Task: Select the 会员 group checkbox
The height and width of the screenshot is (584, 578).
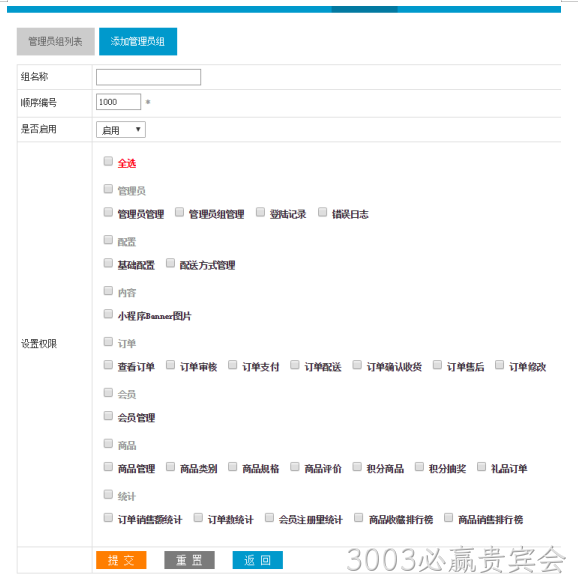Action: coord(108,392)
